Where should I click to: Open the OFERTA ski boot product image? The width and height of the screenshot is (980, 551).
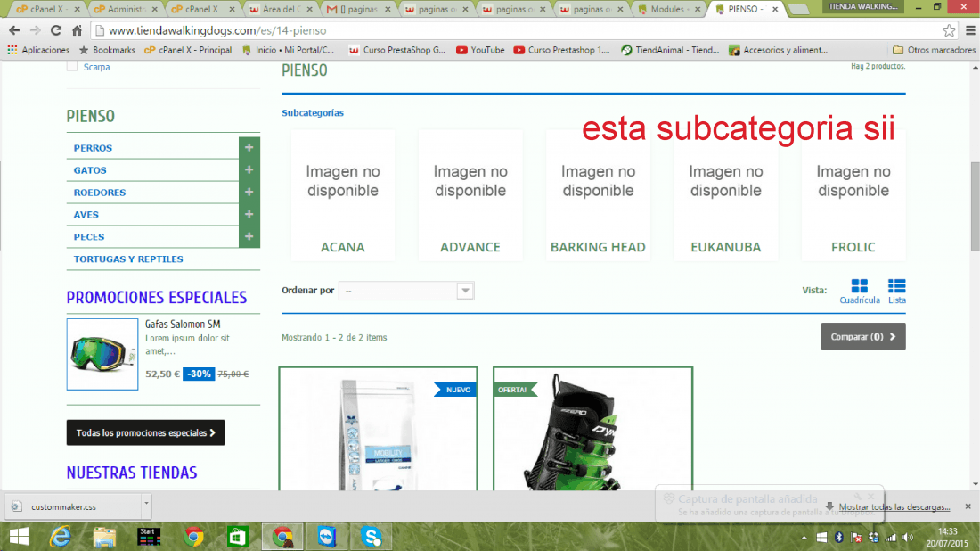592,429
